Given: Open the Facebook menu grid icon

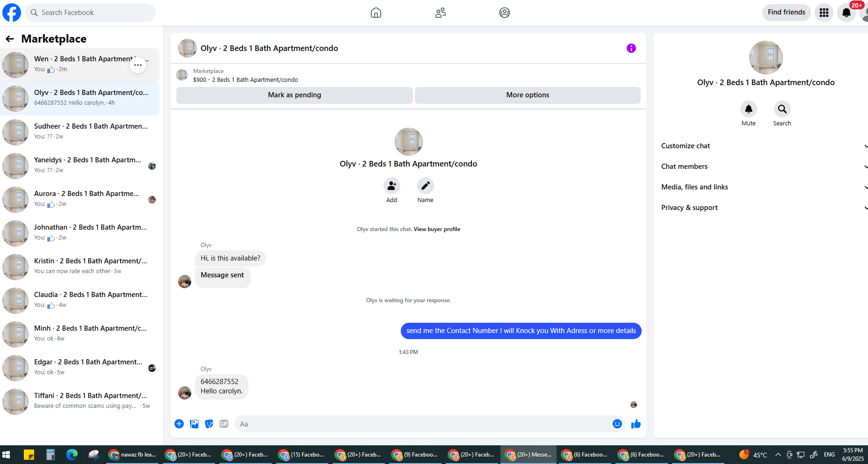Looking at the screenshot, I should (x=824, y=13).
